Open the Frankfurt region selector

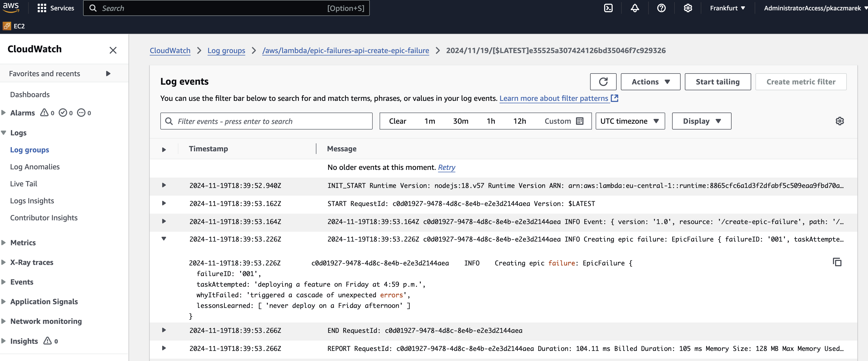(727, 8)
